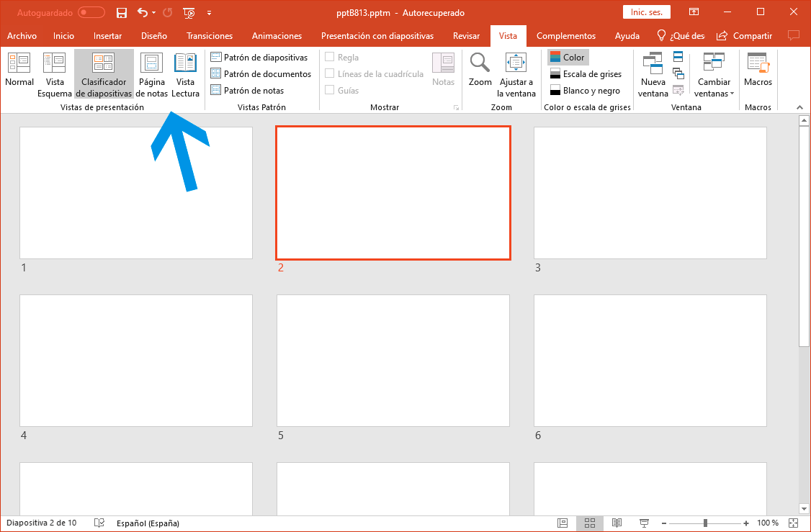Select Clasificador de diapositivas view button

click(104, 74)
